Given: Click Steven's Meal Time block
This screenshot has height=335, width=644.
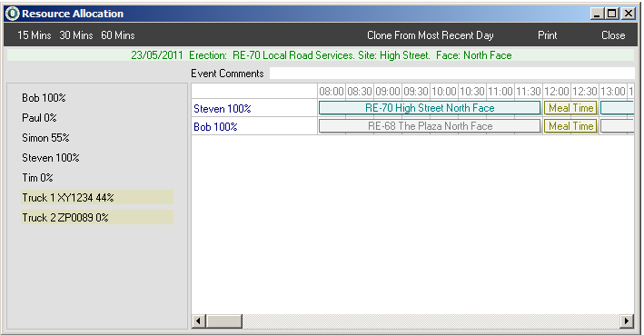Looking at the screenshot, I should (570, 108).
